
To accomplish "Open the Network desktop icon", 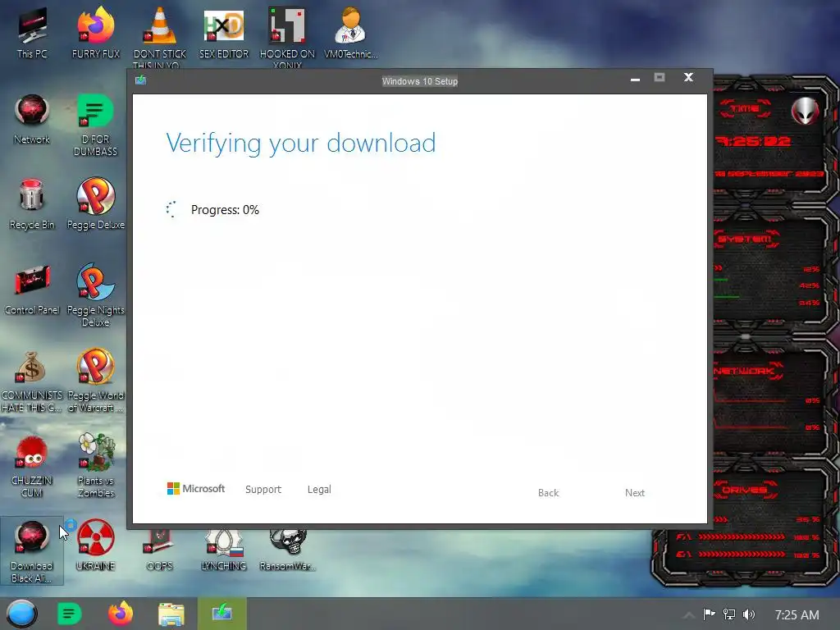I will (x=32, y=119).
